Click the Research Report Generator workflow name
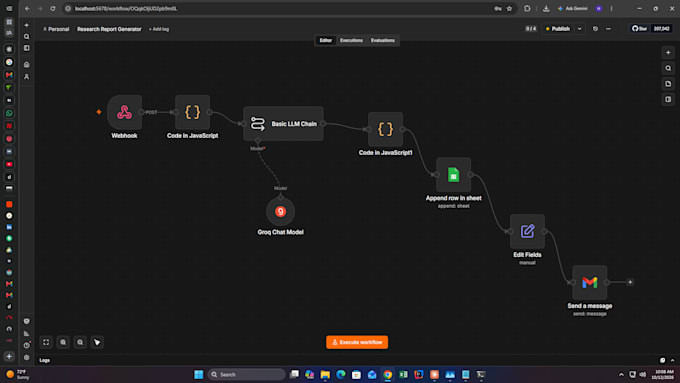This screenshot has height=383, width=680. click(x=109, y=29)
